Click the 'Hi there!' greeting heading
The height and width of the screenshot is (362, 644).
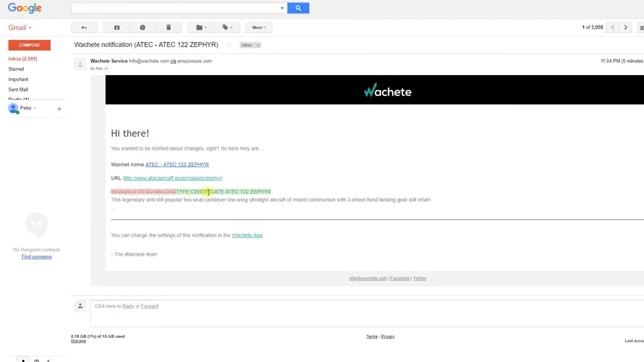click(x=130, y=133)
